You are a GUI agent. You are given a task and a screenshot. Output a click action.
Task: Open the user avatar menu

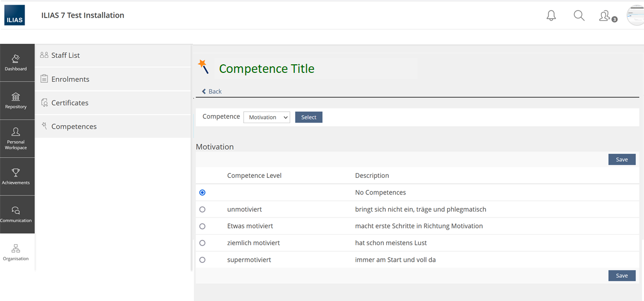pyautogui.click(x=635, y=16)
